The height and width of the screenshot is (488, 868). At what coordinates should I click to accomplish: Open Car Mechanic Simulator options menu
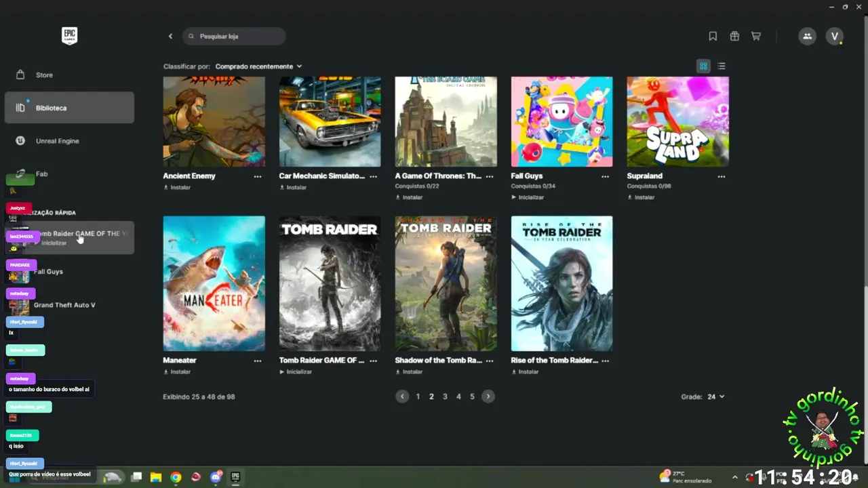[373, 176]
